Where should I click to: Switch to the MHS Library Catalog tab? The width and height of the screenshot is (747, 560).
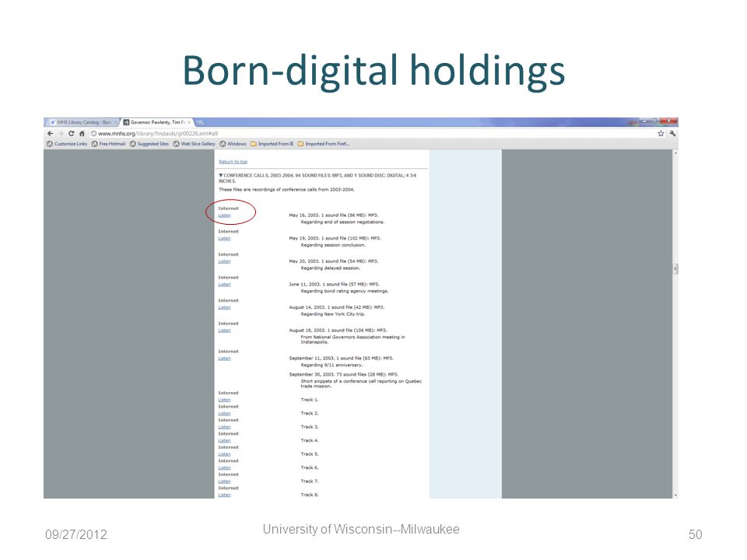click(x=83, y=122)
